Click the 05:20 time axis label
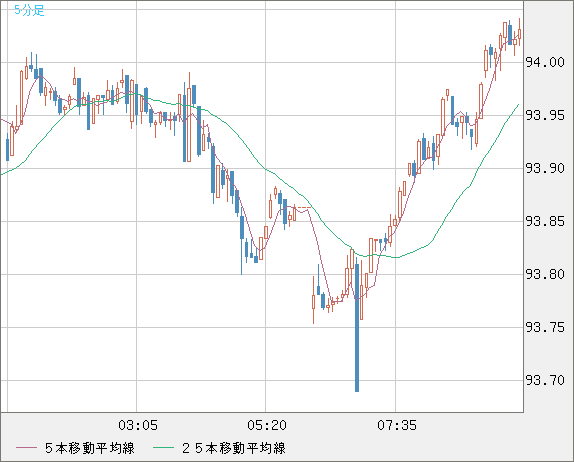Screen dimensions: 574x462 [267, 425]
